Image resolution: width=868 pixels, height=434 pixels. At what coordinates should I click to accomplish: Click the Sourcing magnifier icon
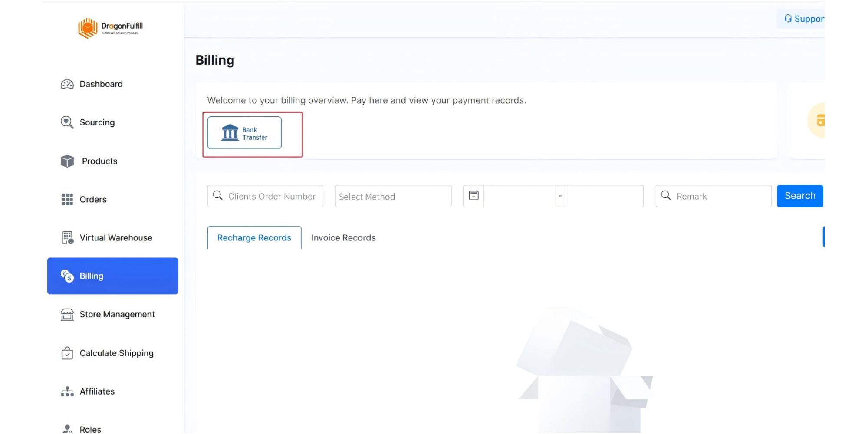coord(67,122)
